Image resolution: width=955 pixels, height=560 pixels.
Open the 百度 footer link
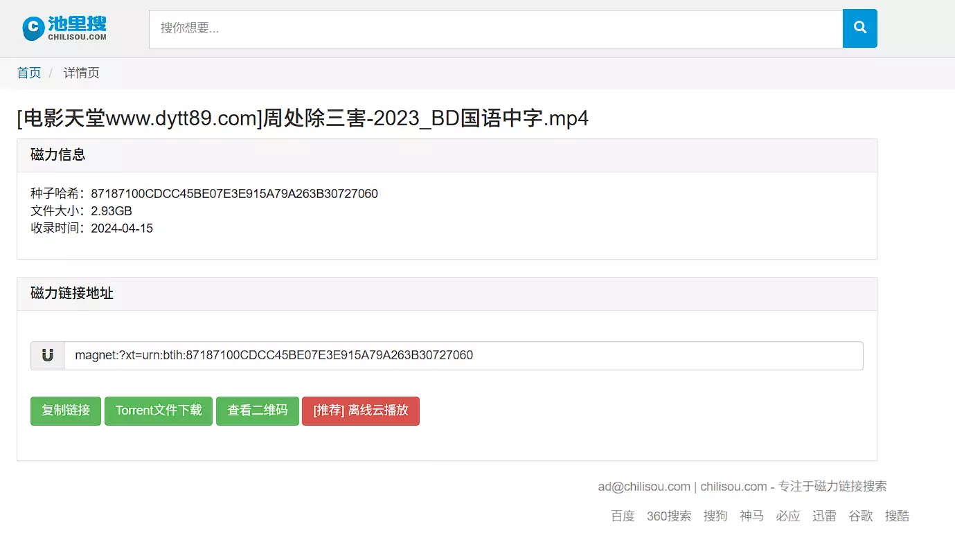[623, 516]
